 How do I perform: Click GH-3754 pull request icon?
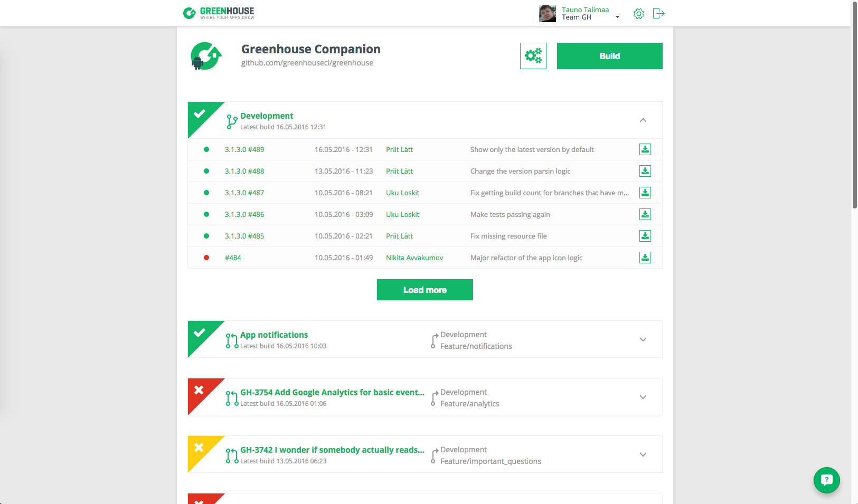[x=232, y=398]
